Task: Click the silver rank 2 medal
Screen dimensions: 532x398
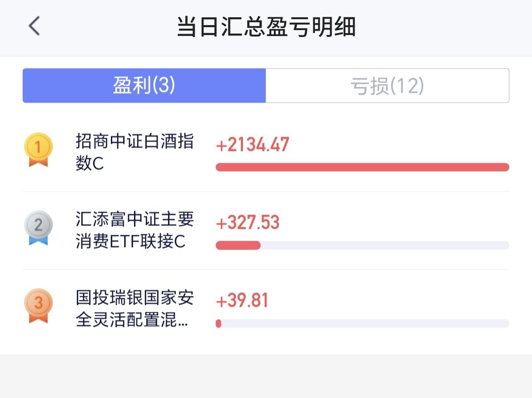Action: pyautogui.click(x=38, y=227)
